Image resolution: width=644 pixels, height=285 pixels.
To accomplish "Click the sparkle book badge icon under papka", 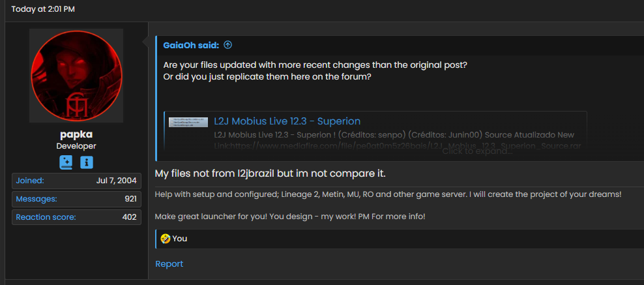I will [66, 162].
